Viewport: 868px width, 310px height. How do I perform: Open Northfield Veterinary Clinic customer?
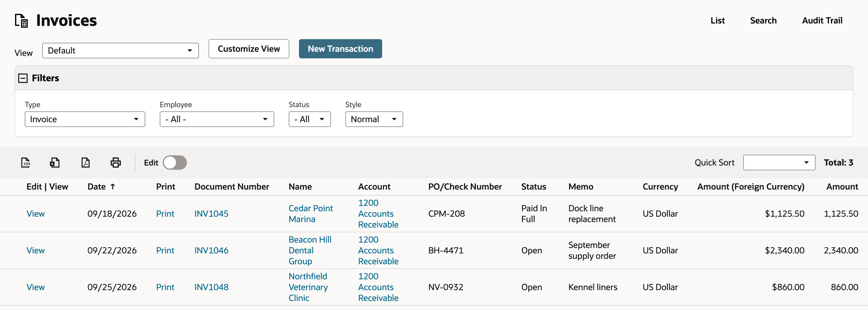pos(308,287)
